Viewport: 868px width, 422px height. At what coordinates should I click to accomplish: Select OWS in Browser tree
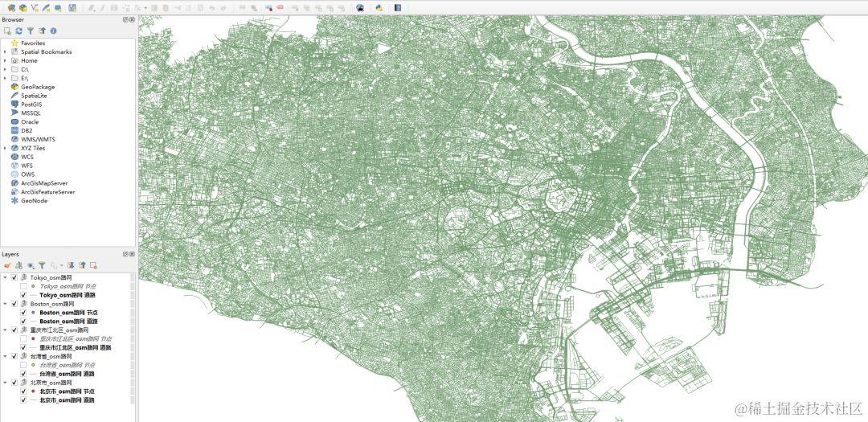point(27,174)
